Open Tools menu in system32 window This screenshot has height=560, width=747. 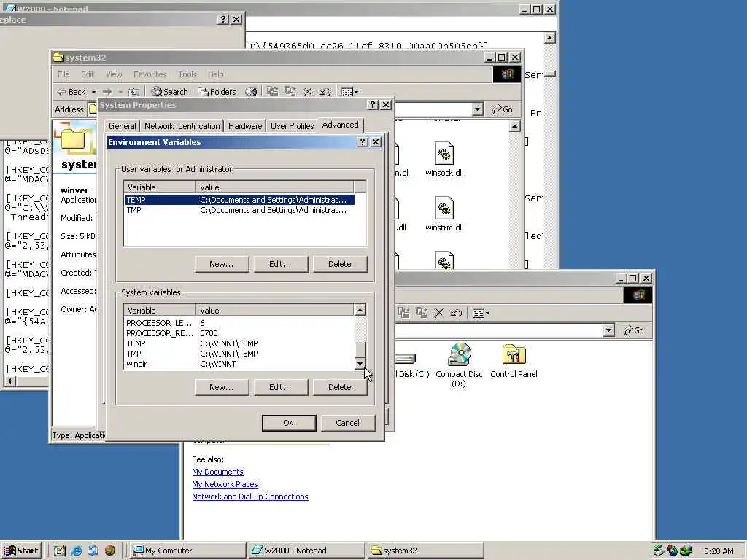pyautogui.click(x=187, y=74)
